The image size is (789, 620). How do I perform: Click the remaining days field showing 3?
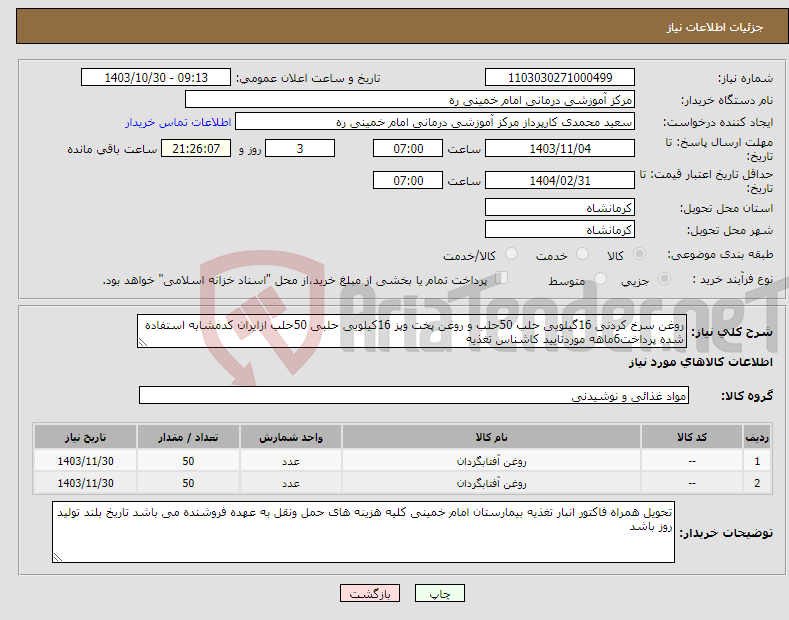point(300,148)
